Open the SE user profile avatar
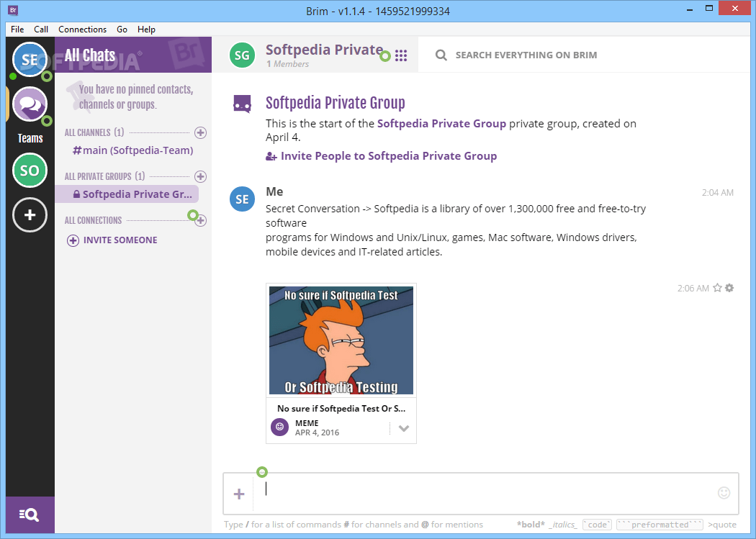 tap(30, 60)
